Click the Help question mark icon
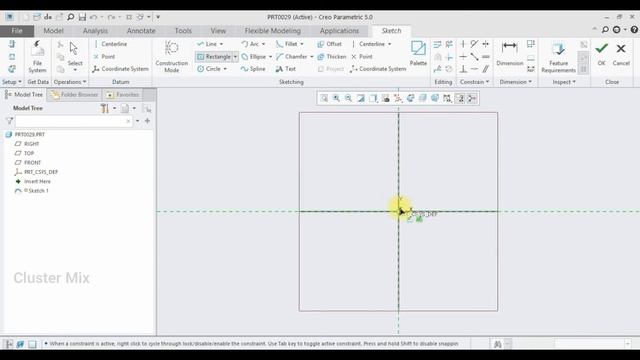 click(x=634, y=29)
